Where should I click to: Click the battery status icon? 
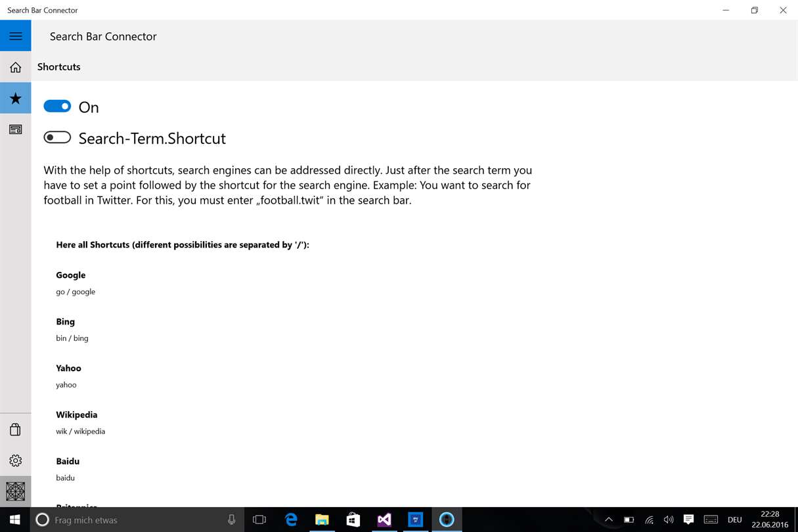pos(629,520)
